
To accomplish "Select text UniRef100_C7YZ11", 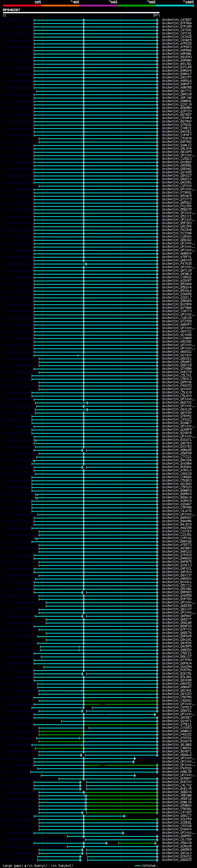I will (177, 457).
